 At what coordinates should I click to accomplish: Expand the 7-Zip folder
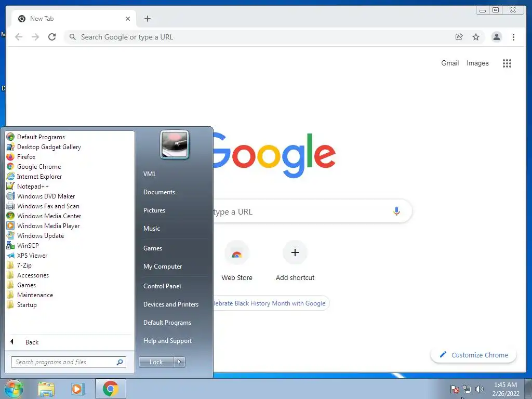(x=19, y=265)
